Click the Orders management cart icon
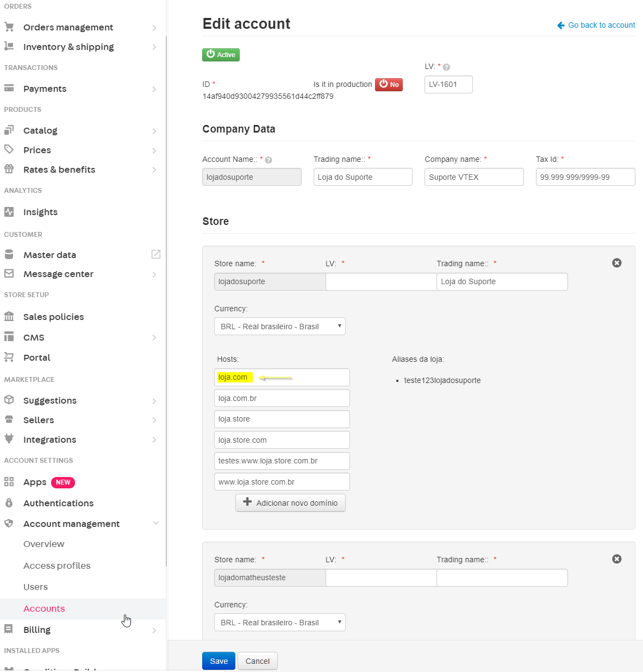This screenshot has width=643, height=672. point(9,27)
